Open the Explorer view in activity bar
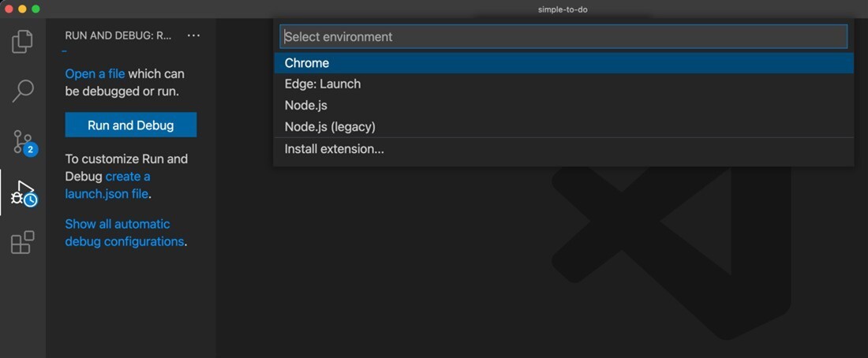868x358 pixels. click(23, 42)
